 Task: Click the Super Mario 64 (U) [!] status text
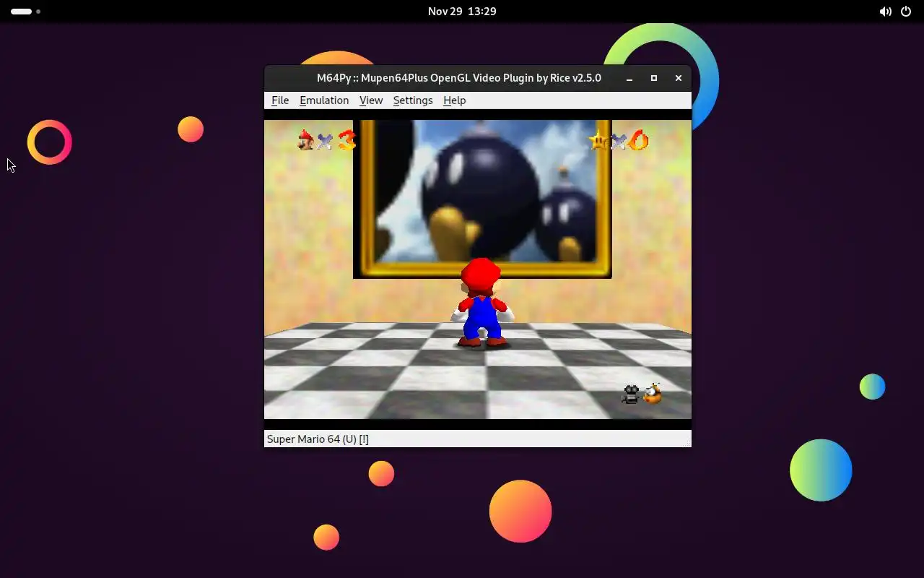click(318, 439)
